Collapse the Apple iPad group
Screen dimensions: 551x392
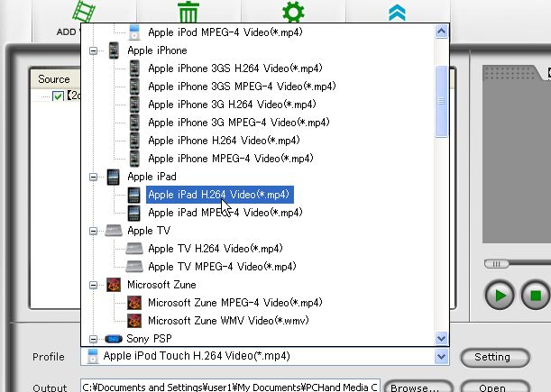pyautogui.click(x=93, y=177)
